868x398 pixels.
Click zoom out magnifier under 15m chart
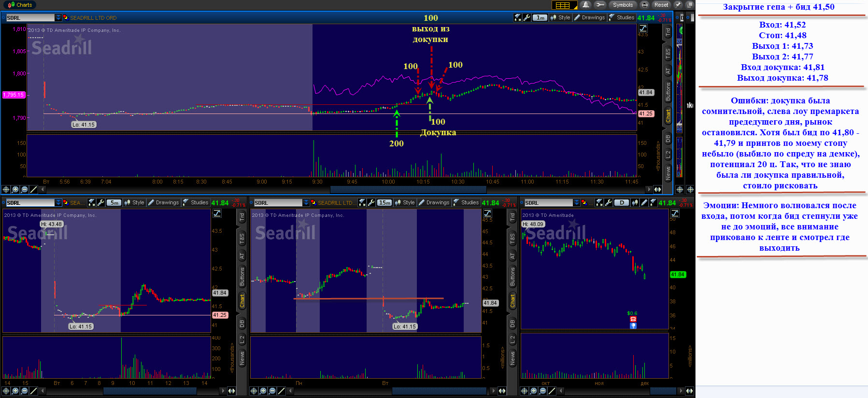click(x=272, y=391)
